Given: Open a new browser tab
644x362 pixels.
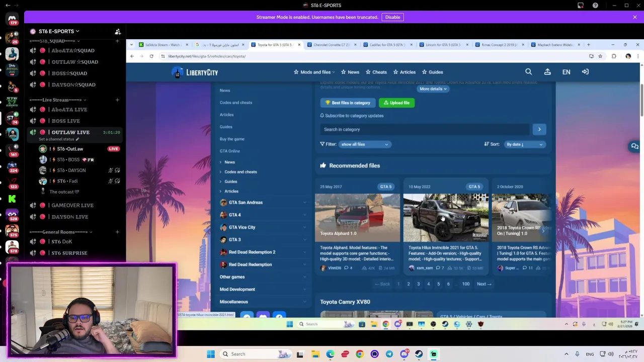Looking at the screenshot, I should pos(588,45).
